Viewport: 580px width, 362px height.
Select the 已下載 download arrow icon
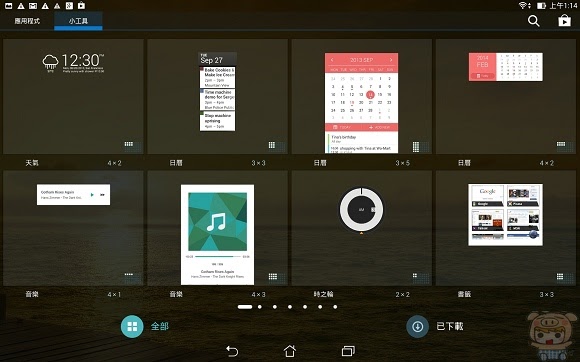(418, 327)
